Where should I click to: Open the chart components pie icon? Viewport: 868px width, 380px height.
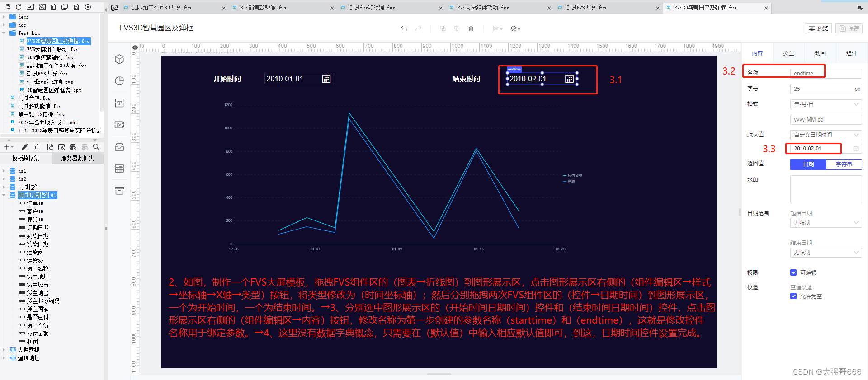[119, 81]
